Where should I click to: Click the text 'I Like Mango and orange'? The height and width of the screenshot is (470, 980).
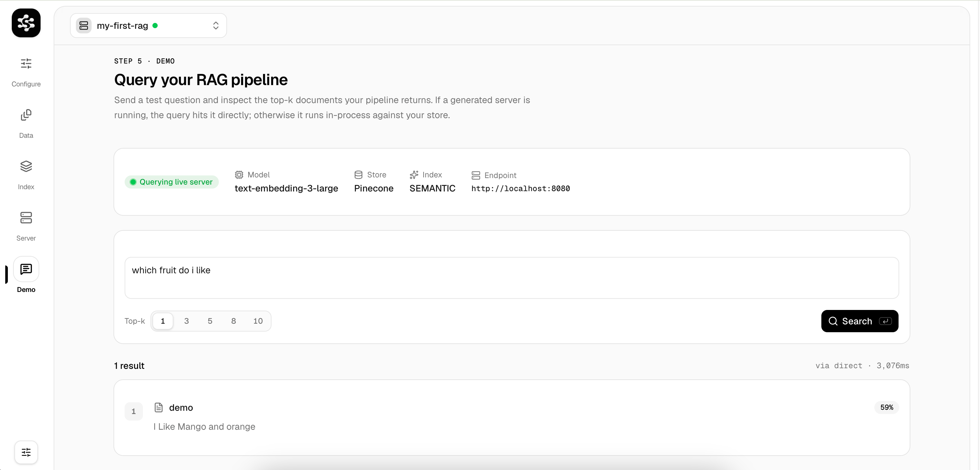204,426
